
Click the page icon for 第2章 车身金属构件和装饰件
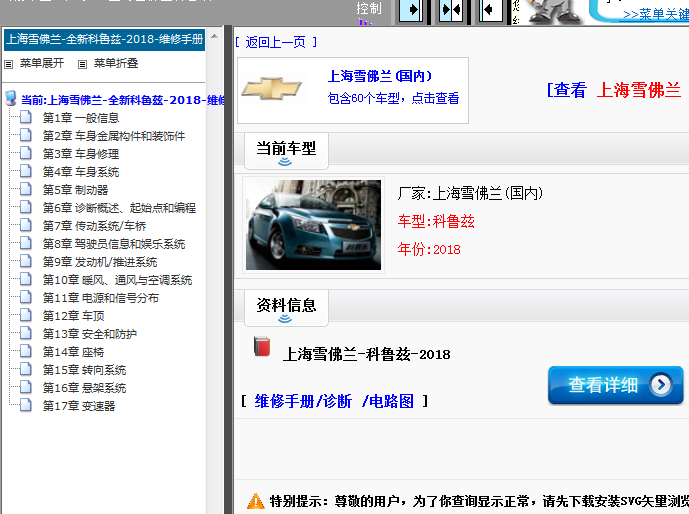(26, 135)
